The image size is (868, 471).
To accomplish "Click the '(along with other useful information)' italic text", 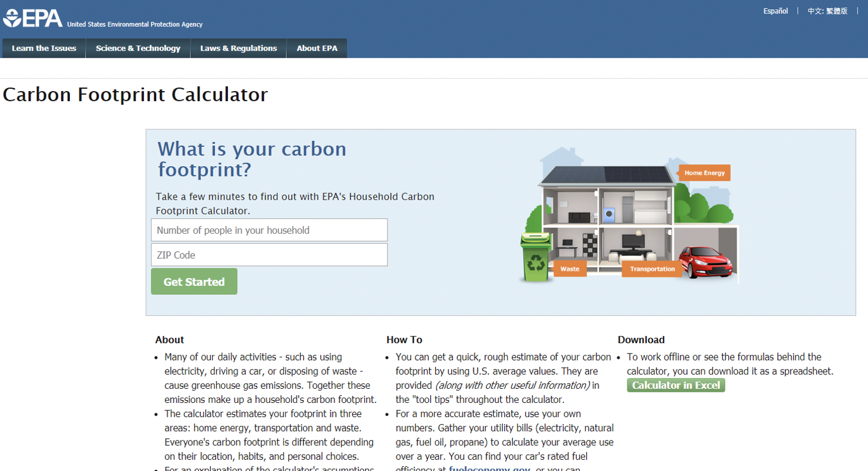I will (512, 385).
